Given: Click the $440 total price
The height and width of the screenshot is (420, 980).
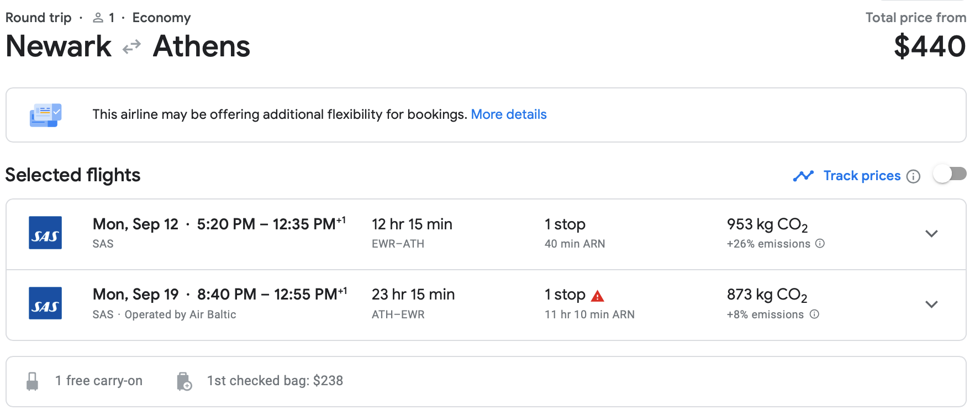Looking at the screenshot, I should click(x=929, y=46).
